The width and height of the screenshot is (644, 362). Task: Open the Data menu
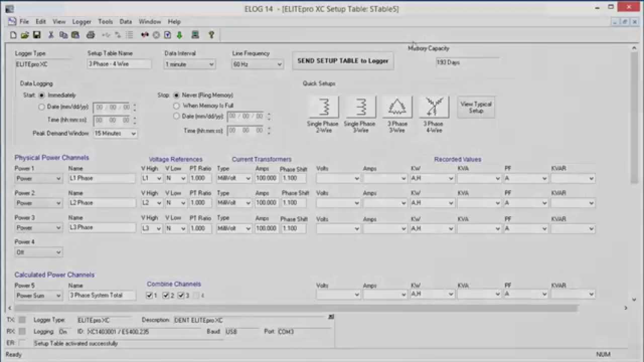pyautogui.click(x=126, y=22)
